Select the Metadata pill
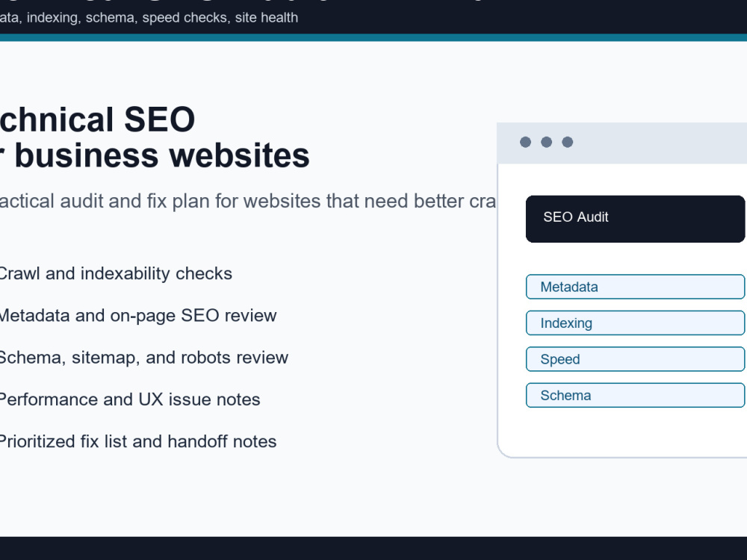This screenshot has height=560, width=747. point(636,287)
